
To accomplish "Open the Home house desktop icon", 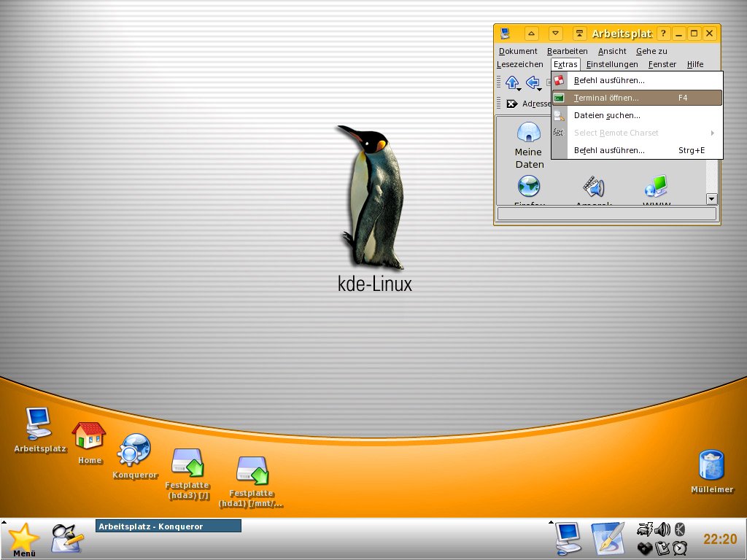I will tap(89, 436).
